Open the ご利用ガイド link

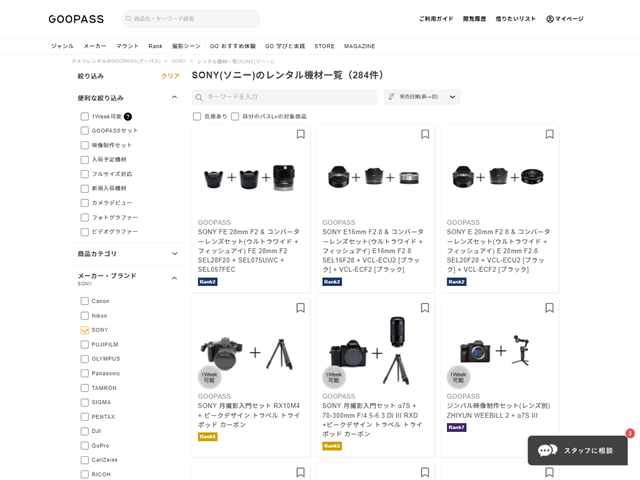pyautogui.click(x=436, y=19)
